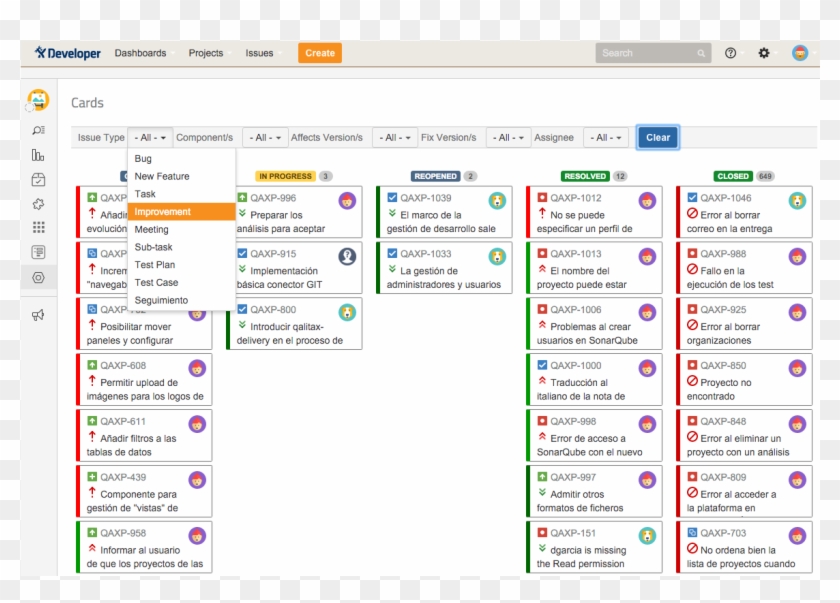The height and width of the screenshot is (603, 840).
Task: Open the search magnifier icon in the sidebar
Action: tap(38, 131)
